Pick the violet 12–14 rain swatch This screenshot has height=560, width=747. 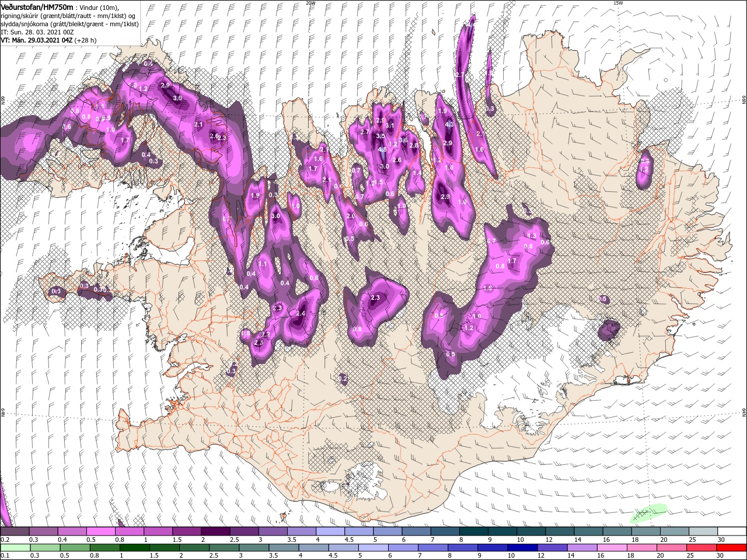coord(552,548)
